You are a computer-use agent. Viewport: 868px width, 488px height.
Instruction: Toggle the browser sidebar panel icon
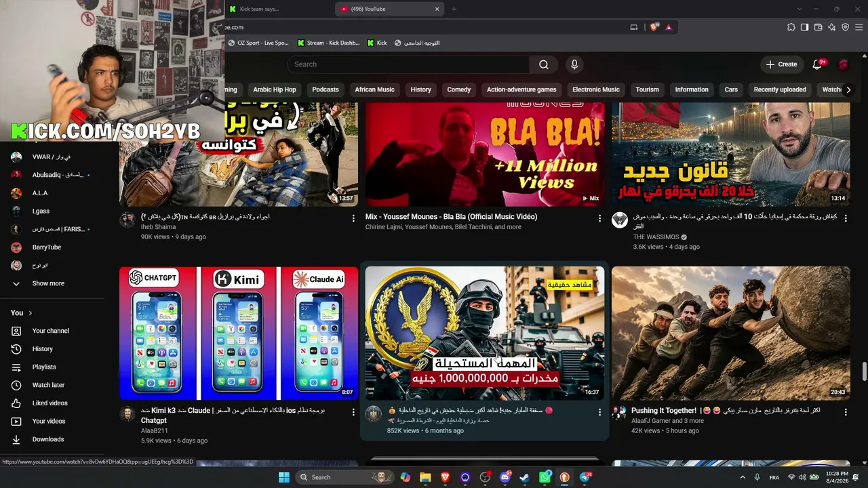click(804, 27)
